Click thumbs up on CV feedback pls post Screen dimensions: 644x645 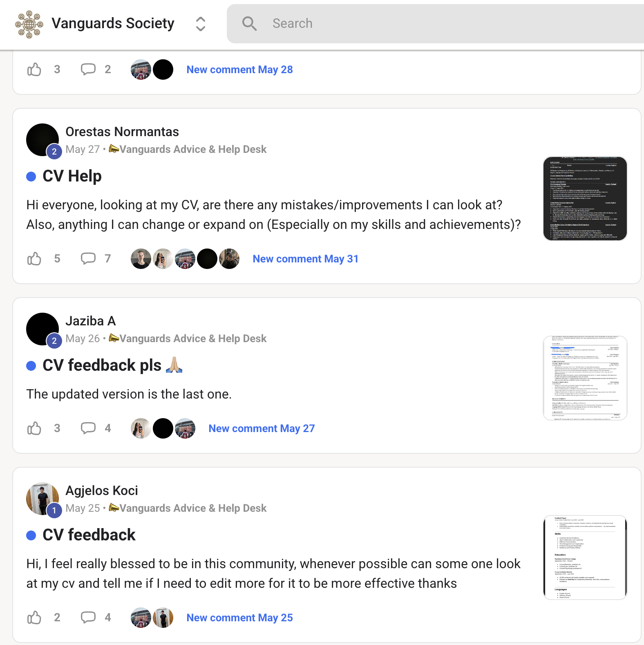tap(34, 428)
